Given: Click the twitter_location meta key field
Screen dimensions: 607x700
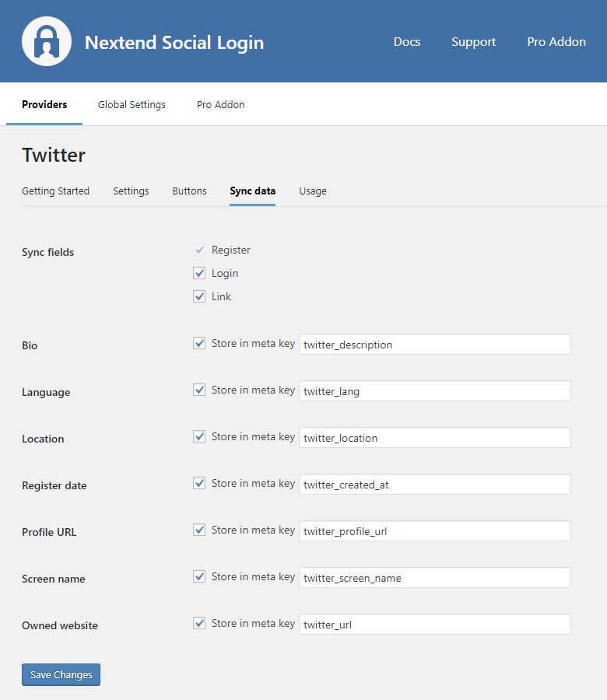Looking at the screenshot, I should point(434,438).
